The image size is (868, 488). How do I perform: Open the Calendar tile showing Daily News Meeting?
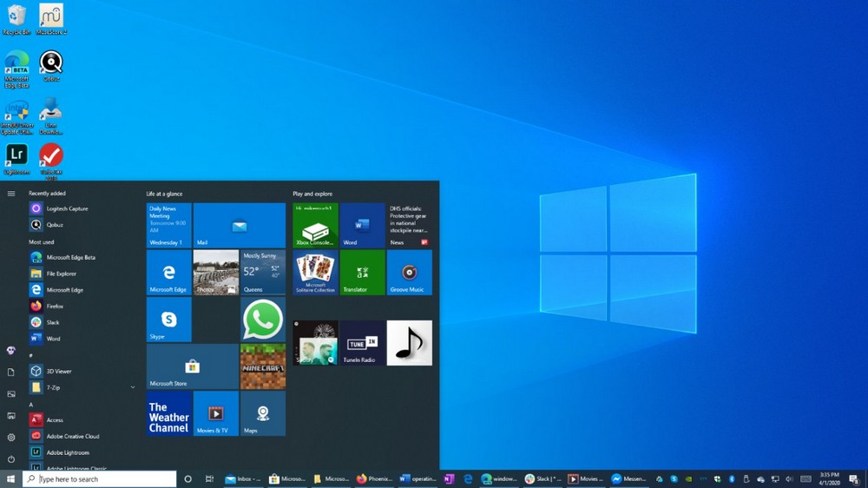click(x=169, y=226)
